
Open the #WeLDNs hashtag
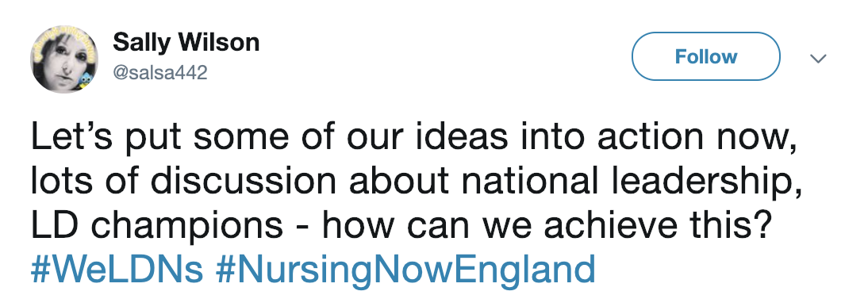click(x=117, y=268)
